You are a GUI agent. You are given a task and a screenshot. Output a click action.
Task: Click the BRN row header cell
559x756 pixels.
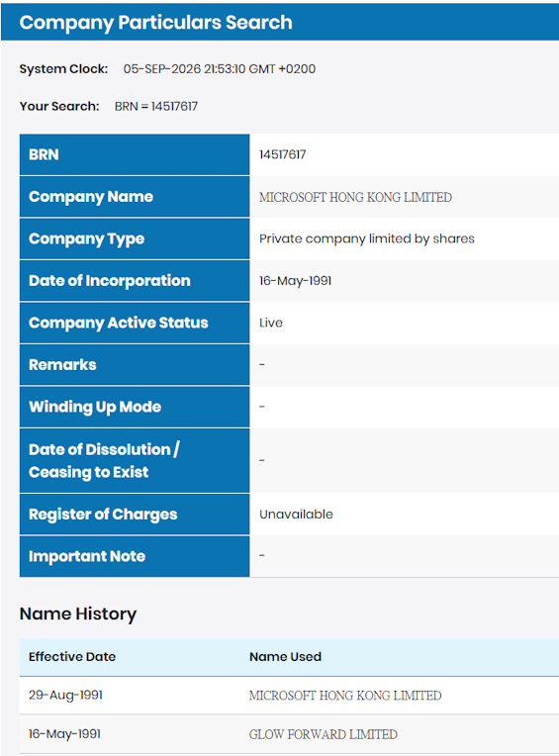pyautogui.click(x=135, y=154)
